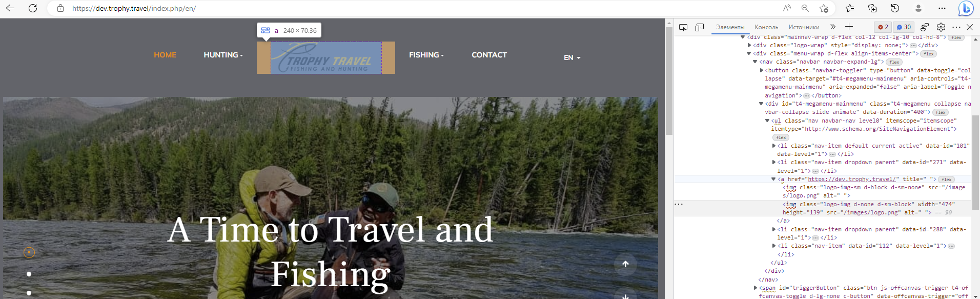Go to the CONTACT page link
The height and width of the screenshot is (299, 980).
click(x=489, y=55)
